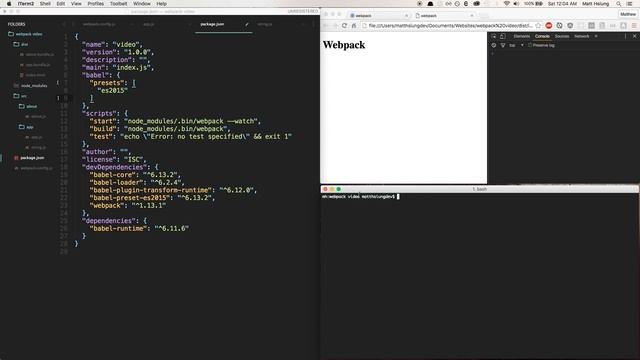Click the terminal prompt line
This screenshot has width=640, height=360.
click(361, 197)
